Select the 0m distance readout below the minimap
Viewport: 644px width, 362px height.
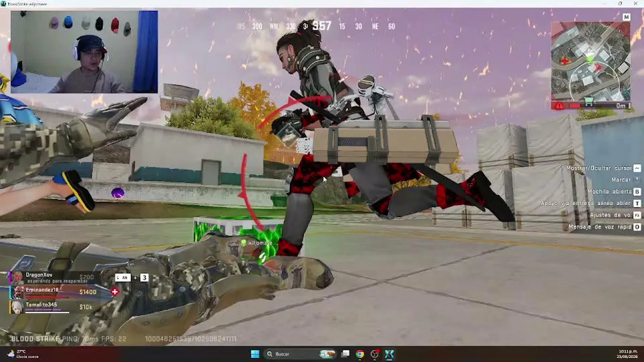(x=621, y=106)
